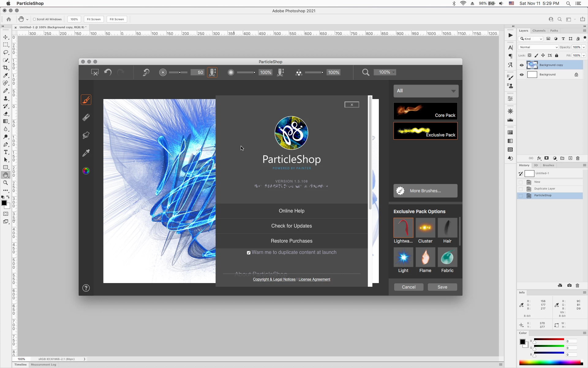Enable Scroll All Windows checkbox

pyautogui.click(x=35, y=19)
